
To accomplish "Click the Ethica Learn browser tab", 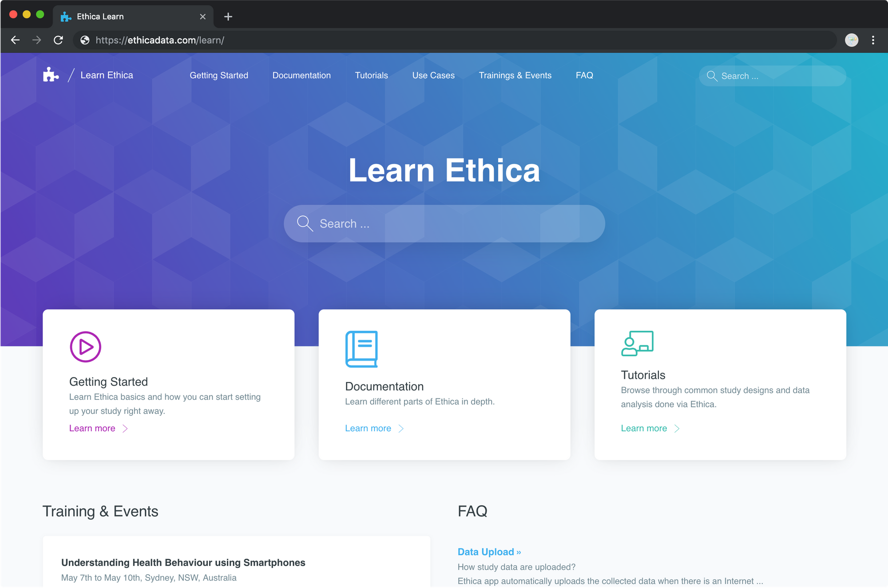I will (x=133, y=17).
